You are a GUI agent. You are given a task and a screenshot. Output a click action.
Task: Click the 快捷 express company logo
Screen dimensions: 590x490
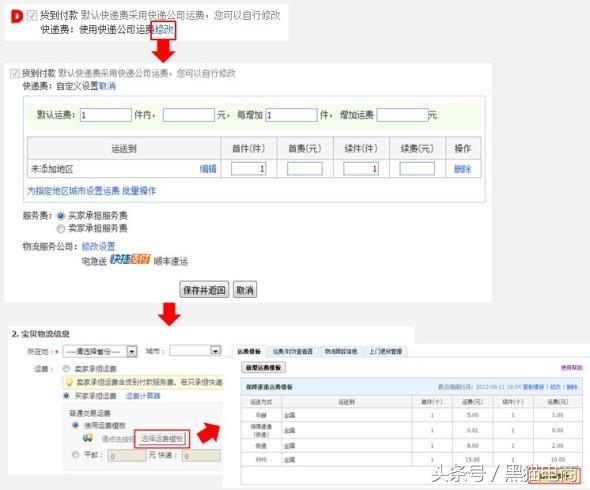[130, 259]
